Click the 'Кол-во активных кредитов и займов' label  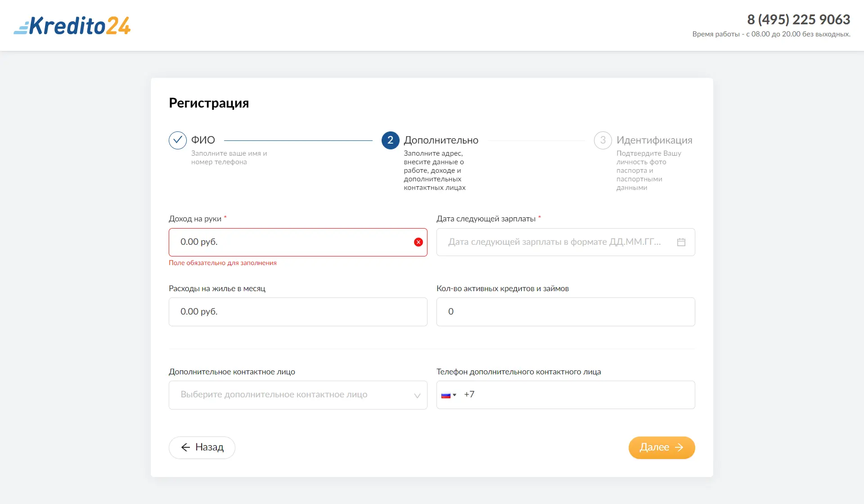(503, 288)
